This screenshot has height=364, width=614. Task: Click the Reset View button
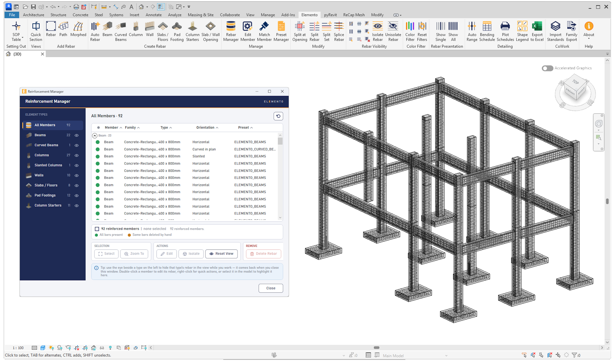(221, 254)
